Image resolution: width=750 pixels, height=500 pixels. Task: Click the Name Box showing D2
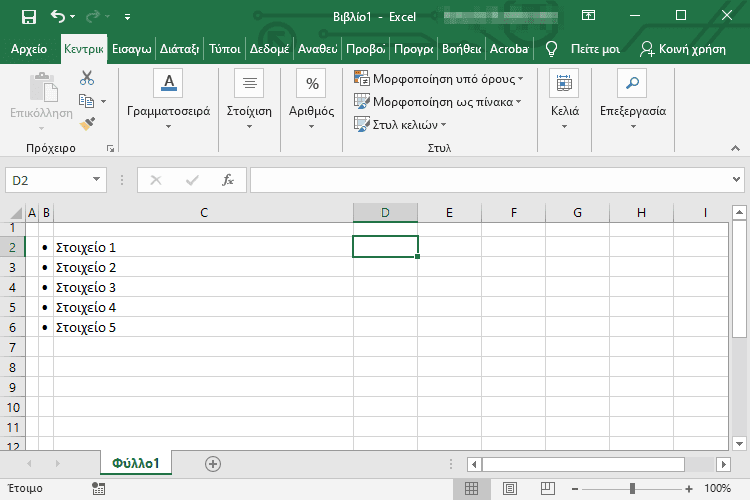[48, 180]
